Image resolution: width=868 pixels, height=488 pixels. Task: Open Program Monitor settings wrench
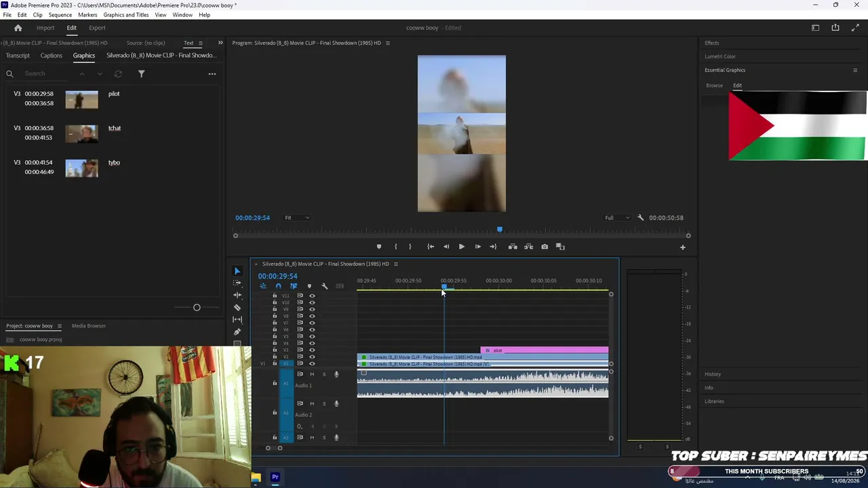tap(641, 218)
